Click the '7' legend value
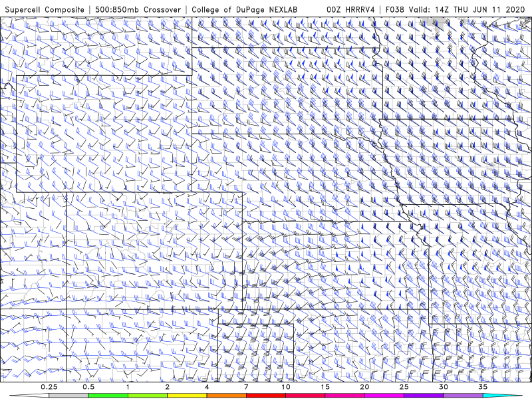This screenshot has height=399, width=532. point(246,387)
